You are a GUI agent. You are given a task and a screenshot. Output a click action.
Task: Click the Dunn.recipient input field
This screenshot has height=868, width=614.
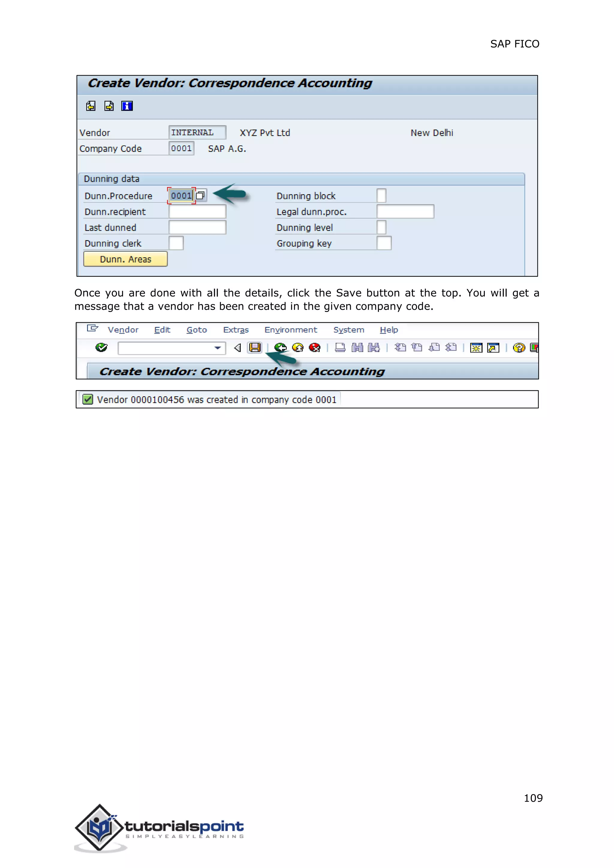pyautogui.click(x=197, y=212)
